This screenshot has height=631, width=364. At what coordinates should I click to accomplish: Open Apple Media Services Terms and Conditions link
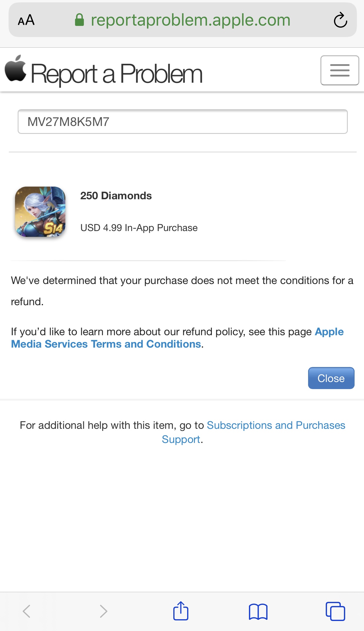click(x=106, y=344)
